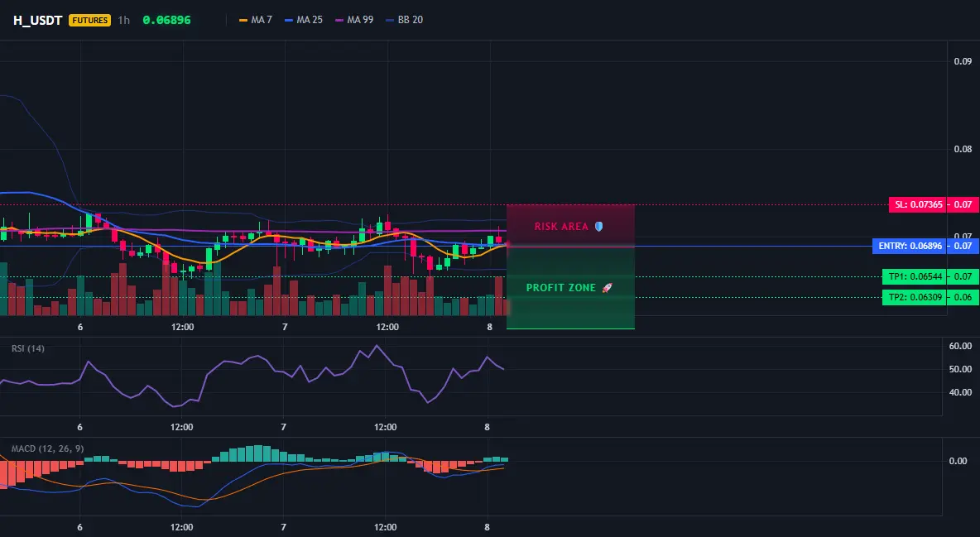Select the FUTURES badge
This screenshot has width=980, height=537.
click(x=90, y=20)
